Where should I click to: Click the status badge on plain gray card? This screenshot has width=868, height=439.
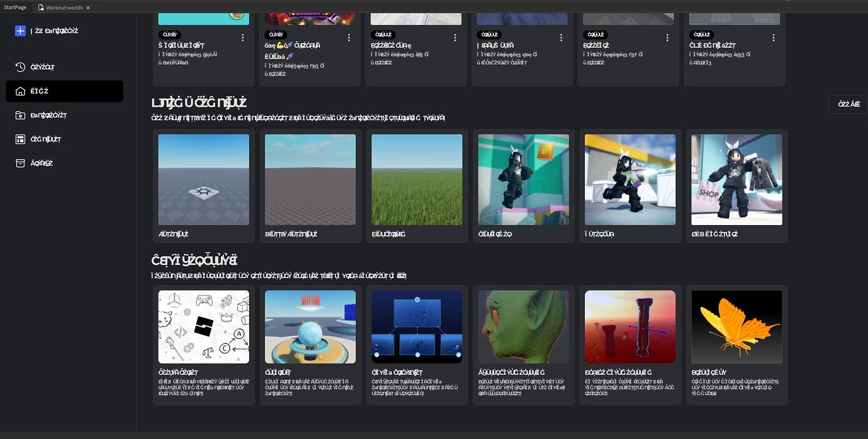[x=596, y=35]
